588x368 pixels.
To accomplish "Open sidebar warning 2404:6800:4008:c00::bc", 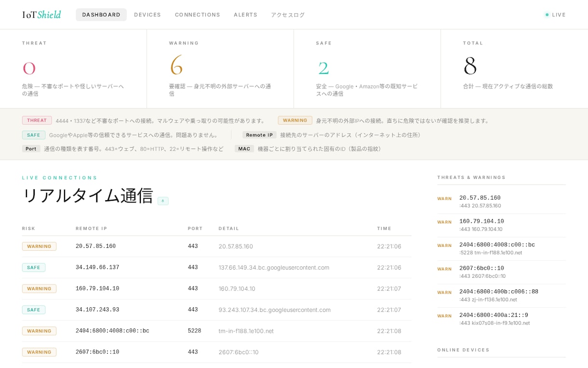I will click(501, 249).
